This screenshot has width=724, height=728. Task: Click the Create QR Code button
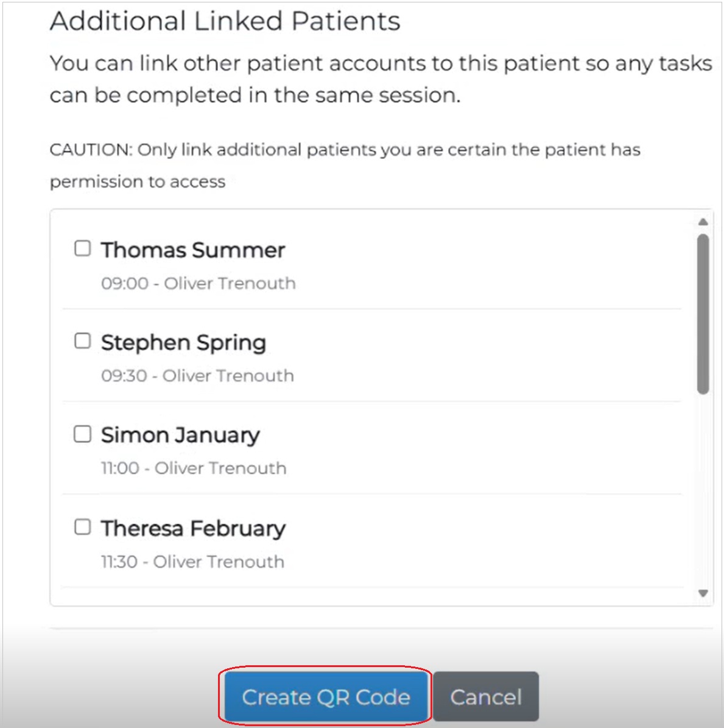326,696
